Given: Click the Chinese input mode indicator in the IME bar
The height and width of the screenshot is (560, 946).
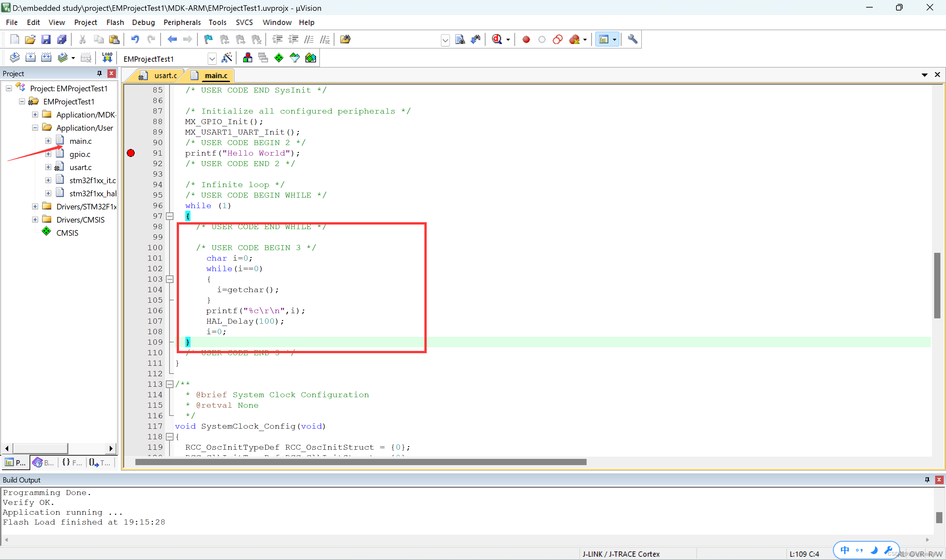Looking at the screenshot, I should [x=845, y=550].
